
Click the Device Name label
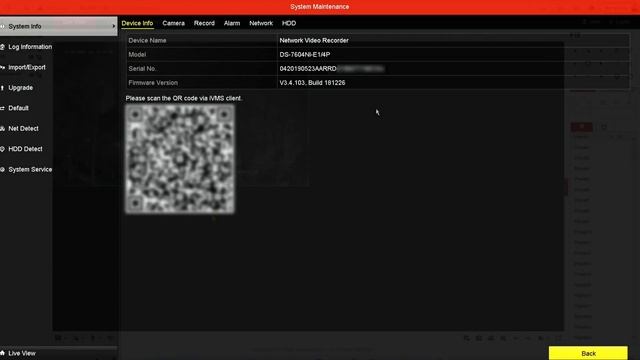[x=147, y=40]
